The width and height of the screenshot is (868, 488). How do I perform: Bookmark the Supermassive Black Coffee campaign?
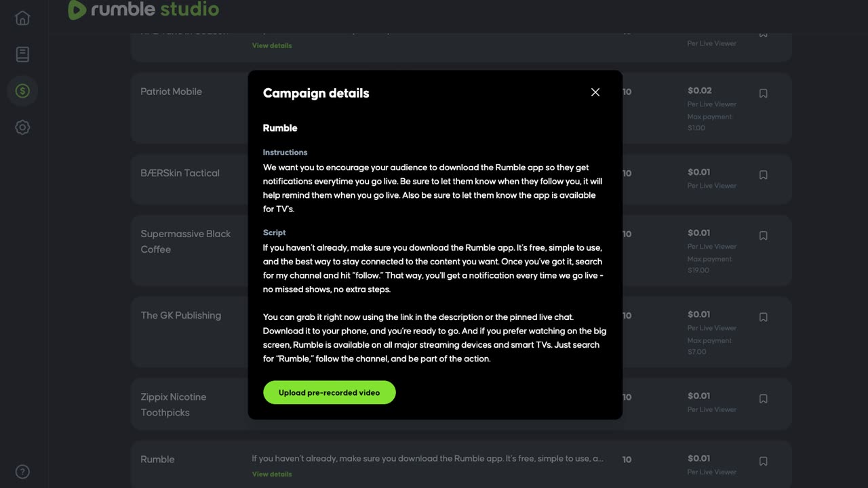(x=763, y=236)
